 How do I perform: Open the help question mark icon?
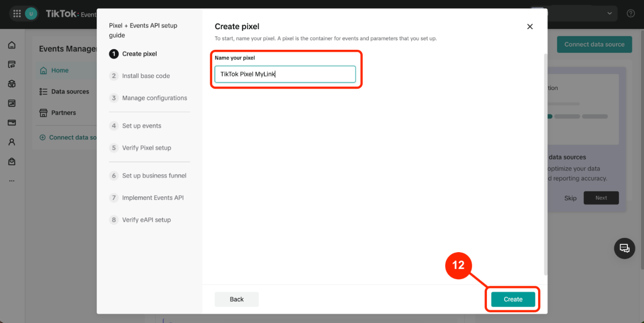tap(631, 13)
